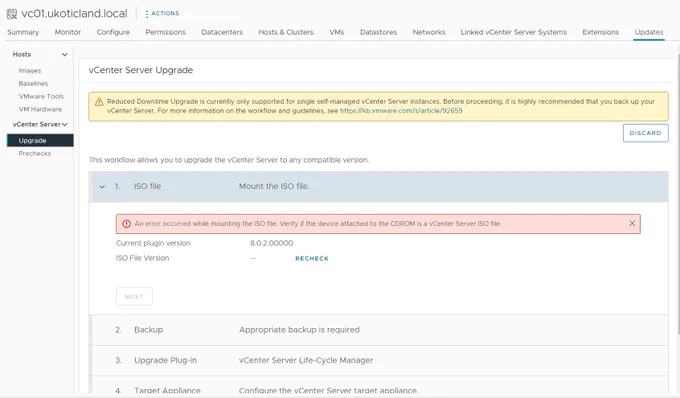Open the Datacenters tab

(222, 32)
